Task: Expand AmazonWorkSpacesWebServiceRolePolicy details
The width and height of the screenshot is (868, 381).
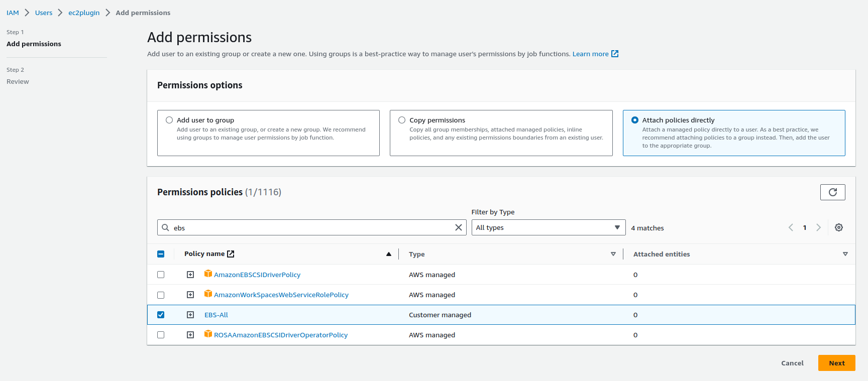Action: coord(190,295)
